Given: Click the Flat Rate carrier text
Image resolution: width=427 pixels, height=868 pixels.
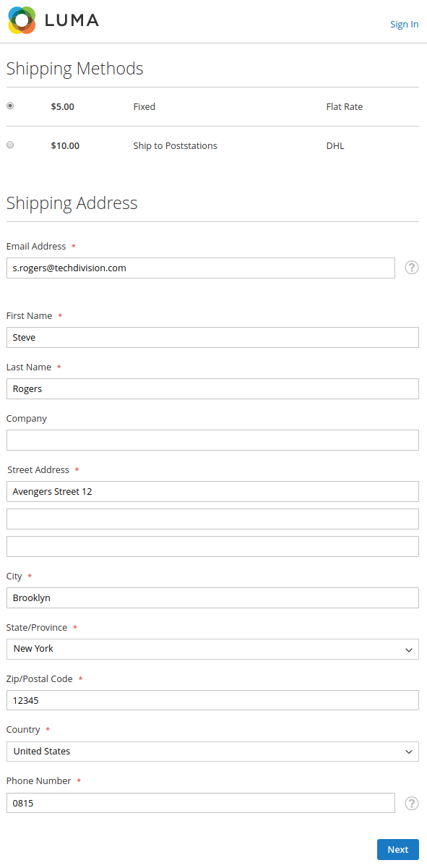Looking at the screenshot, I should (x=345, y=106).
